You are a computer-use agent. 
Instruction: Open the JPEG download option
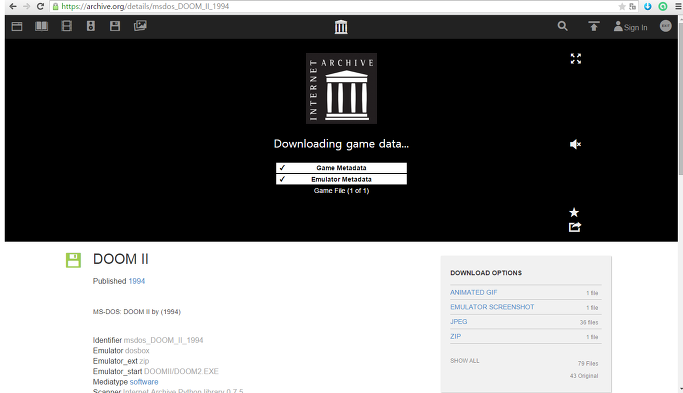[x=459, y=322]
